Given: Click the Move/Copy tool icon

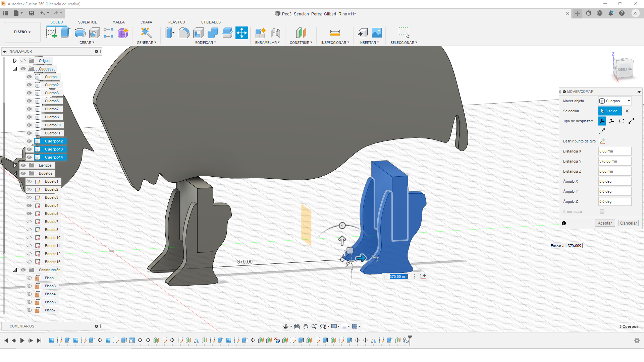Looking at the screenshot, I should pyautogui.click(x=241, y=33).
